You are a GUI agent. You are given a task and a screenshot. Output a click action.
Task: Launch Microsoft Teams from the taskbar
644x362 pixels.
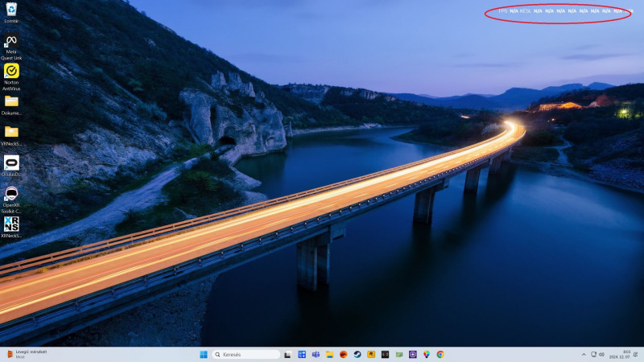pos(316,354)
